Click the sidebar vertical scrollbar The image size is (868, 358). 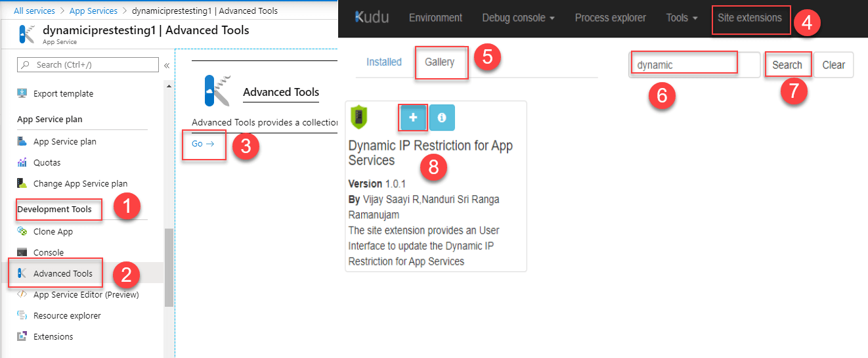click(x=169, y=263)
